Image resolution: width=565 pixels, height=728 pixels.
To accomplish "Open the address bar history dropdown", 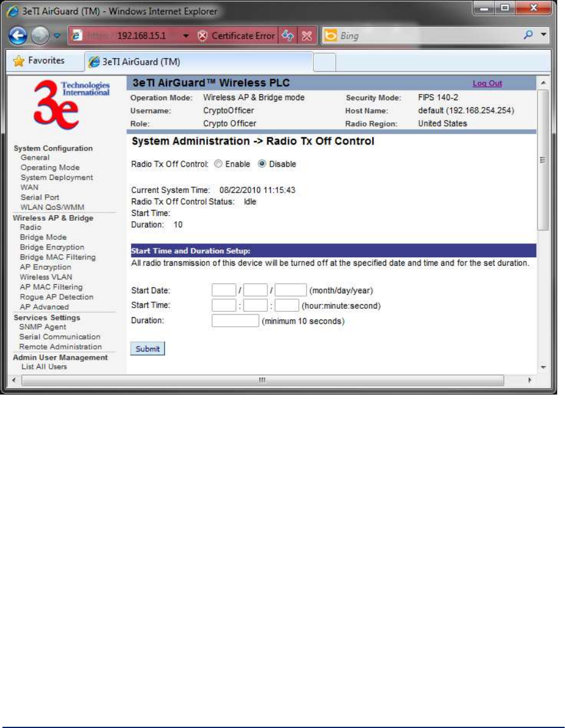I will [x=186, y=35].
